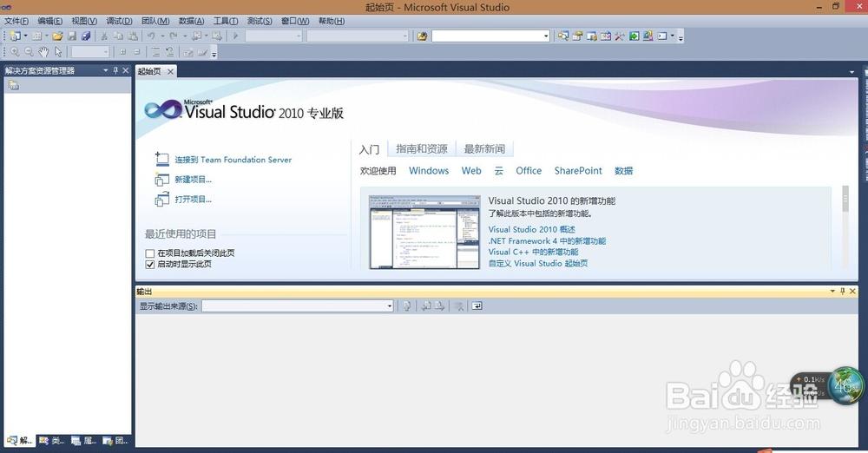Switch to 最新新闻 tab on Start Page
The image size is (868, 453).
click(x=484, y=149)
